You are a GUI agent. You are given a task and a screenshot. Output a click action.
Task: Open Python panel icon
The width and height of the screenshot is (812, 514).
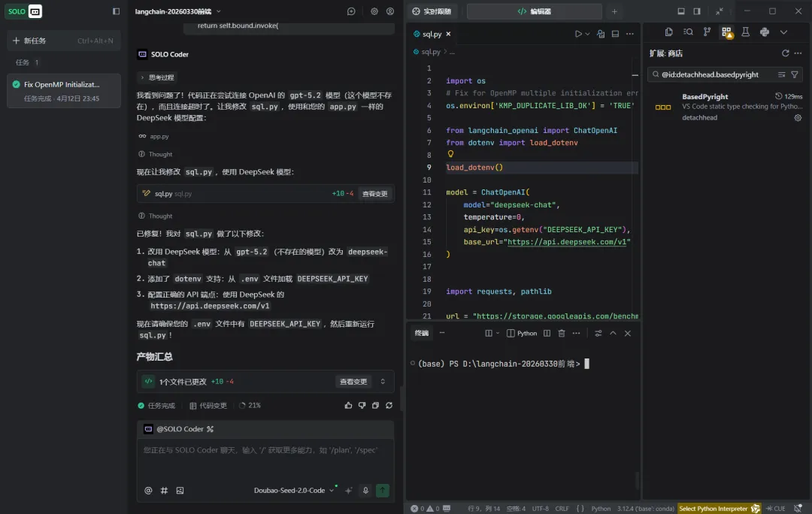[x=765, y=32]
